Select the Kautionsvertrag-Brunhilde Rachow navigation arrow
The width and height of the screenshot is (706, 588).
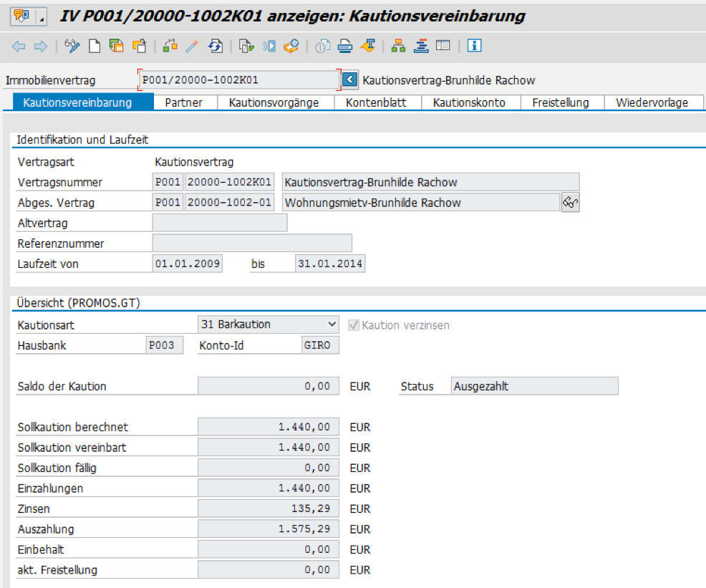[x=350, y=80]
